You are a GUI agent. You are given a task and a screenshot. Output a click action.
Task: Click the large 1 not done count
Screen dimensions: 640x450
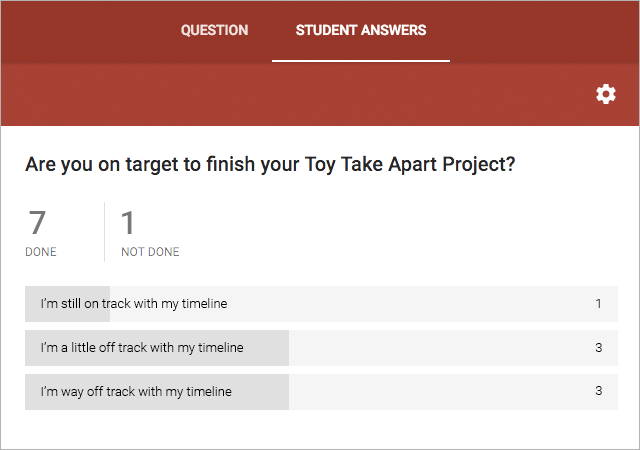click(x=128, y=222)
